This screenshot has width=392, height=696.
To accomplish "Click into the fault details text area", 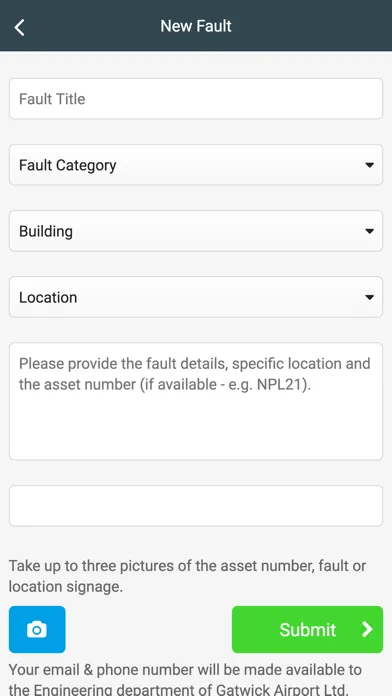I will point(196,401).
